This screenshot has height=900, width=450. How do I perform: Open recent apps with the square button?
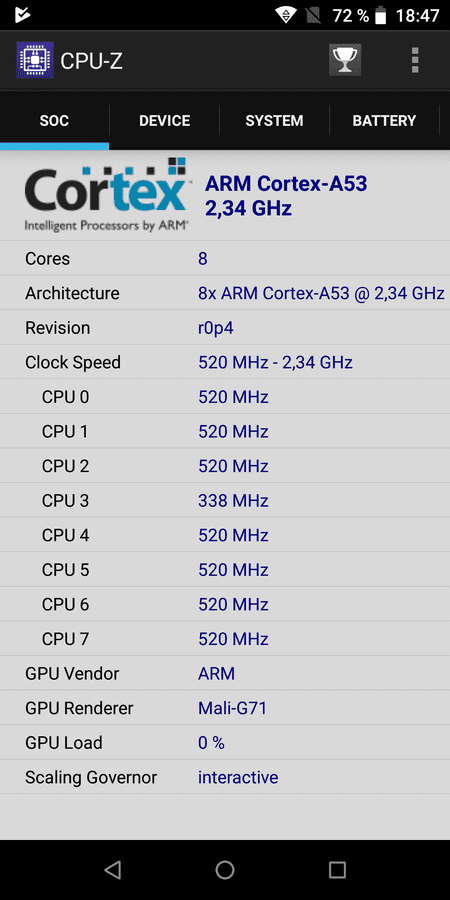338,870
